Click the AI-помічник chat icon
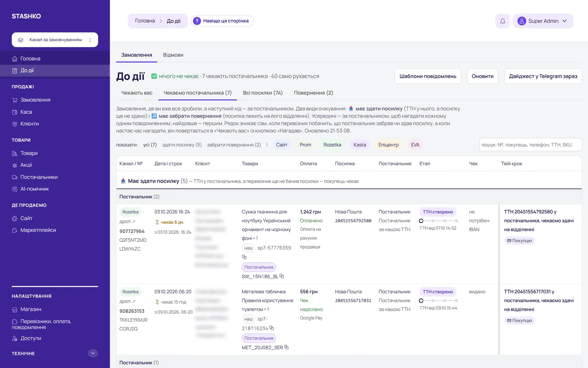588x368 pixels. click(15, 189)
